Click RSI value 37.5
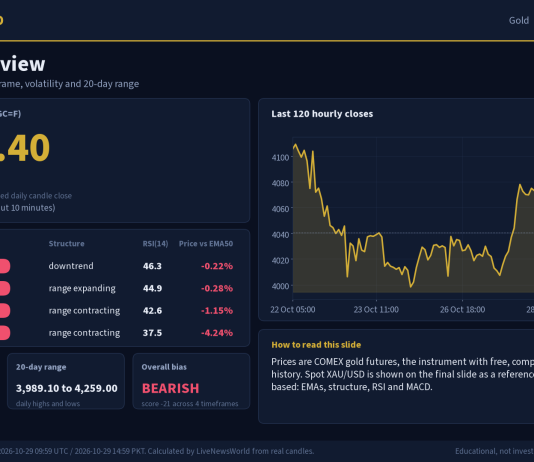Image resolution: width=534 pixels, height=462 pixels. point(152,333)
